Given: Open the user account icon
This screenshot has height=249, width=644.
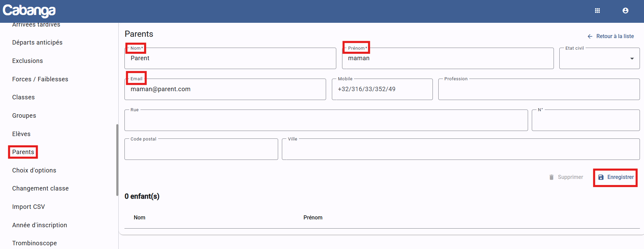Looking at the screenshot, I should [625, 11].
